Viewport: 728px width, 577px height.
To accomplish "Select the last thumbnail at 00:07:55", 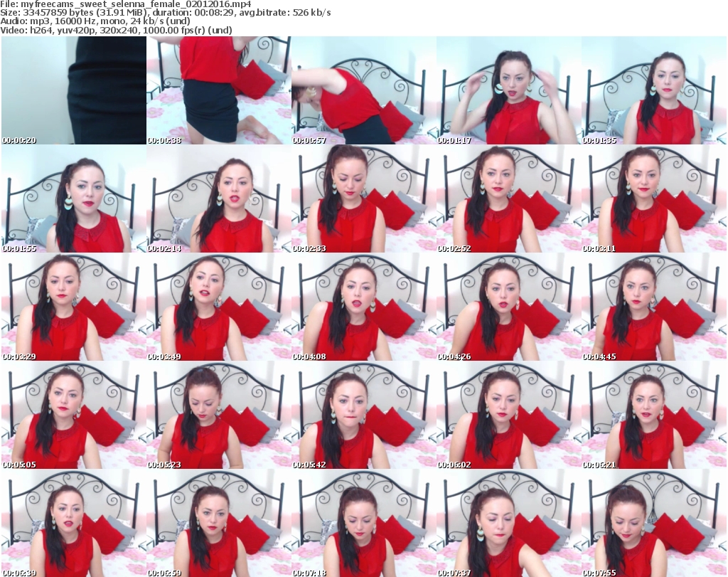I will (x=654, y=523).
